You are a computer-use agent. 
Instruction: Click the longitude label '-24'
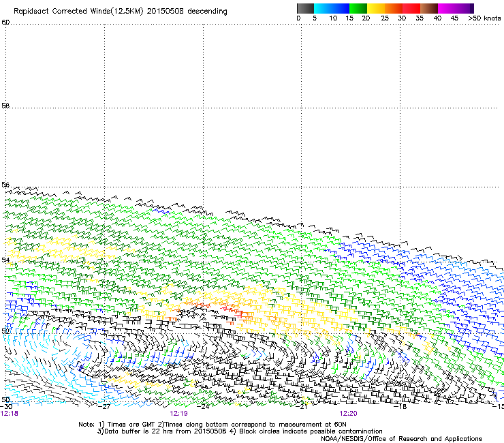click(x=203, y=406)
